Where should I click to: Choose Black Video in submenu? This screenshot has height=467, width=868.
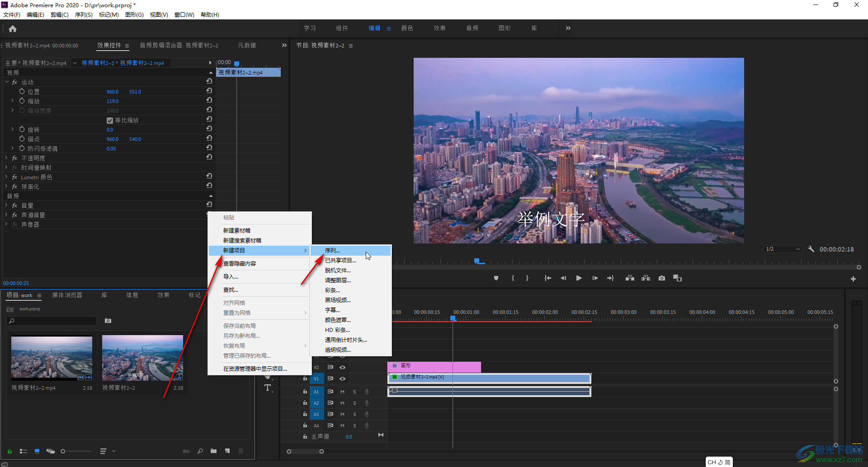pyautogui.click(x=350, y=300)
